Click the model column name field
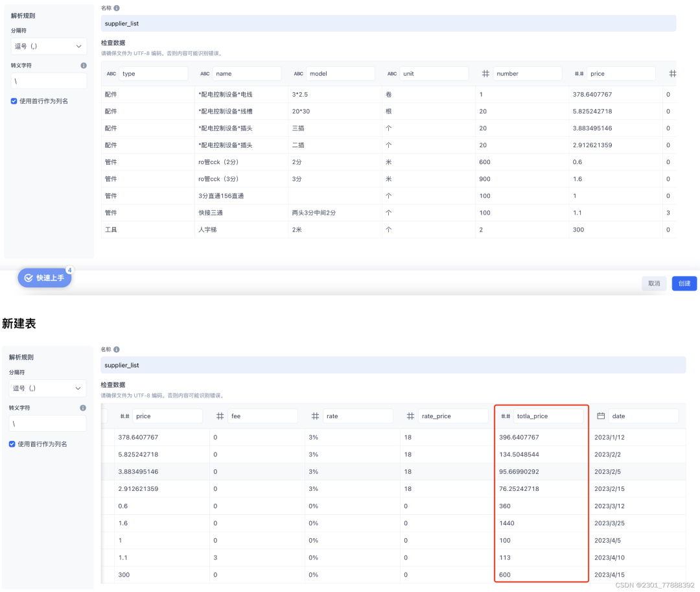Image resolution: width=700 pixels, height=592 pixels. 340,74
